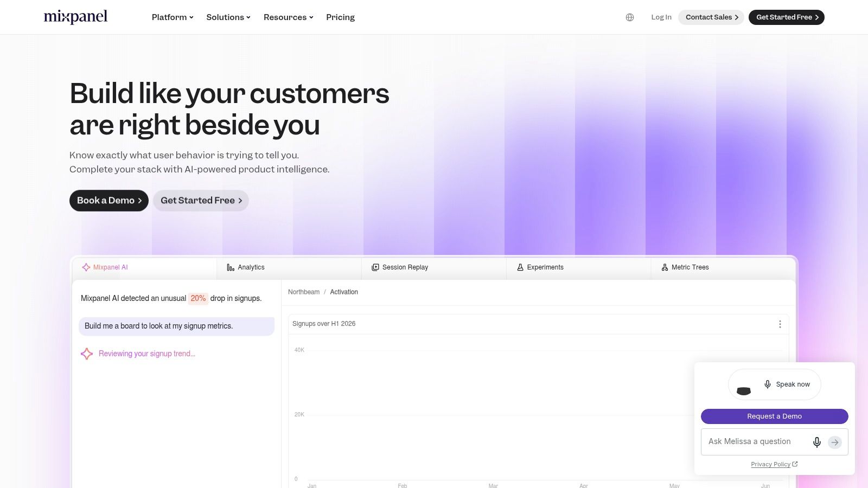Click 'Reviewing your signup trend...' status text

(x=147, y=354)
